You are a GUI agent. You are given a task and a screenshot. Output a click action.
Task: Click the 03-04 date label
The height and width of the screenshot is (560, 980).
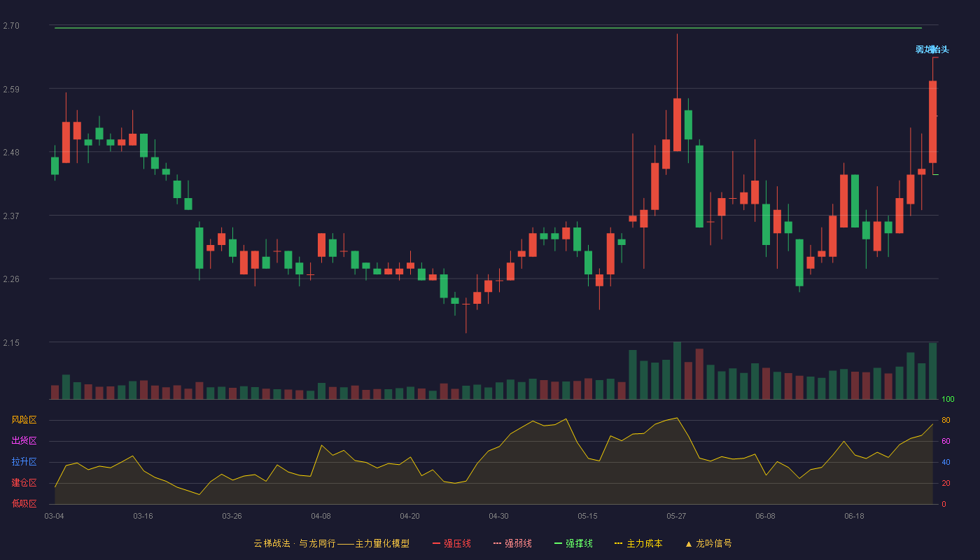pyautogui.click(x=54, y=516)
